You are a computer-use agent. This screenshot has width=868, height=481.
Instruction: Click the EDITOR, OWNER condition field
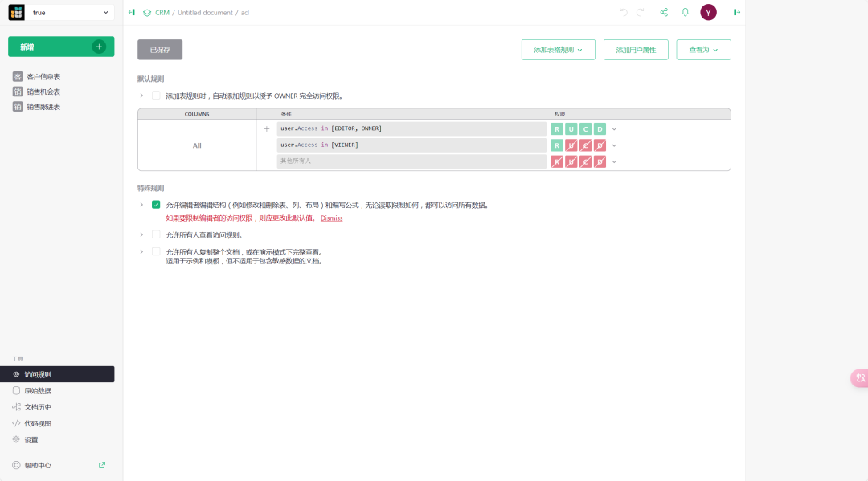point(411,128)
